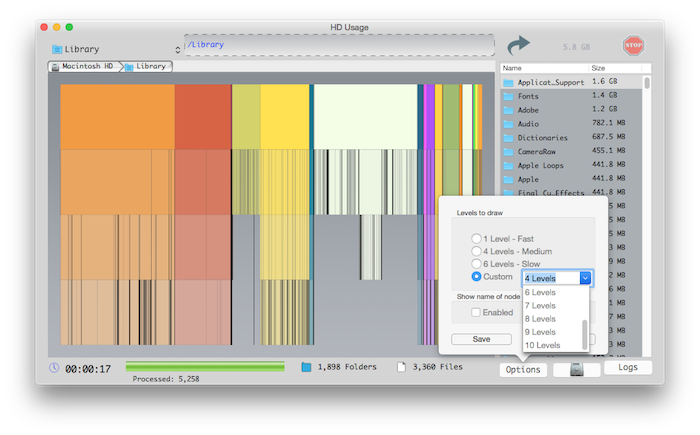Click the file icon beside 3,360 Files

click(x=401, y=367)
